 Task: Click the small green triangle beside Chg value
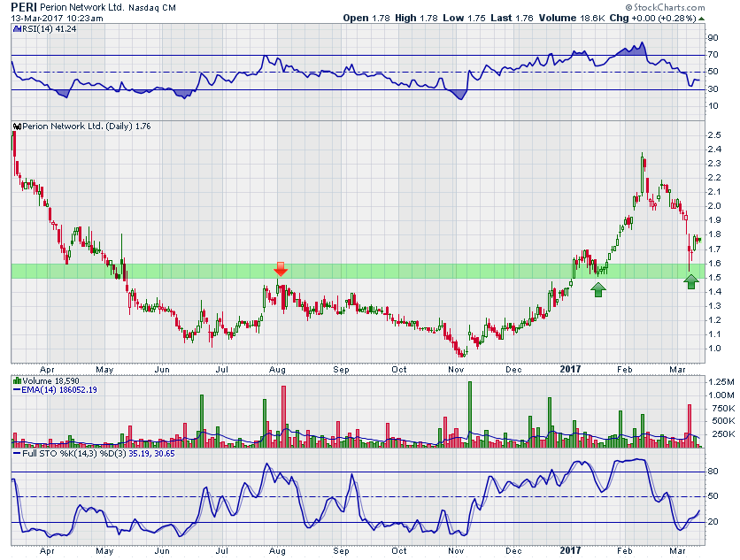pyautogui.click(x=701, y=18)
